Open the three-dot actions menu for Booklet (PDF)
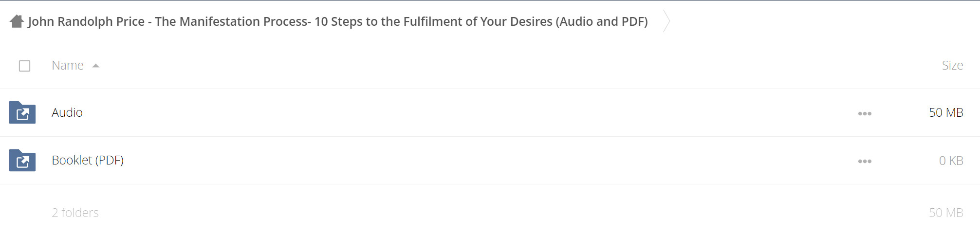The width and height of the screenshot is (980, 235). [x=865, y=161]
